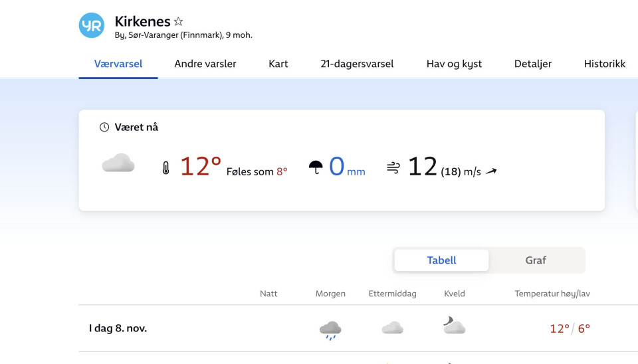Viewport: 638px width, 364px height.
Task: Click the Ettermiddag cloudy icon
Action: pyautogui.click(x=392, y=327)
